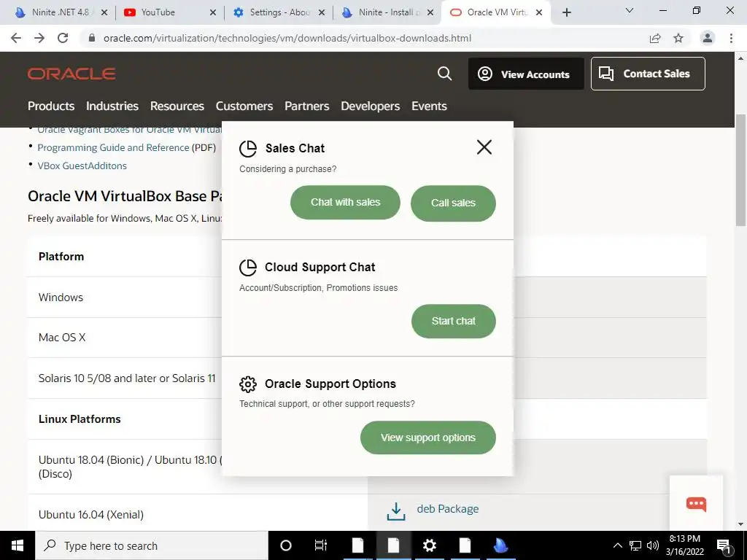This screenshot has width=747, height=560.
Task: Click the browser forward arrow
Action: point(39,38)
